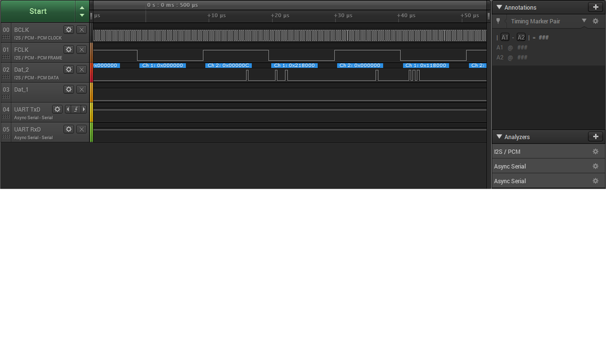
Task: Click the FCLK channel name label
Action: coord(21,50)
